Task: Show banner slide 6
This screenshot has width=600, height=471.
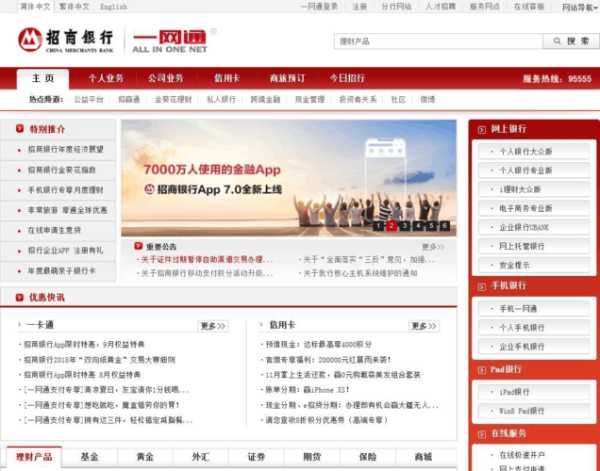Action: point(445,226)
